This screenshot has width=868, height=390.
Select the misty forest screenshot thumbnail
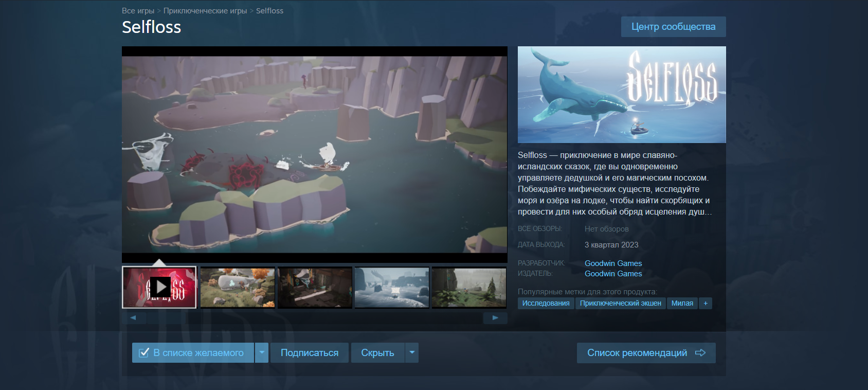pos(469,287)
